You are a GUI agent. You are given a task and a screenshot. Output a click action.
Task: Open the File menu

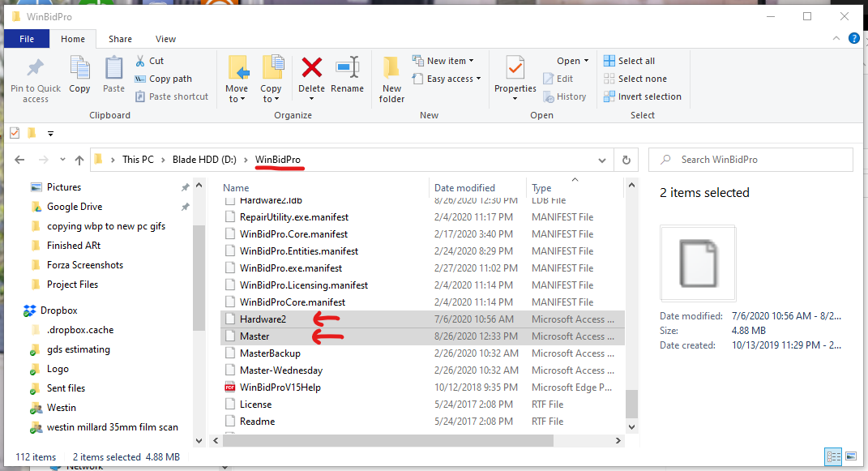pos(27,39)
